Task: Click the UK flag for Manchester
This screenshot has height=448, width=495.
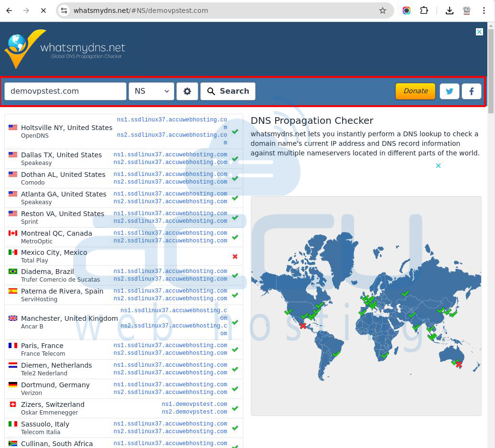Action: [x=13, y=318]
